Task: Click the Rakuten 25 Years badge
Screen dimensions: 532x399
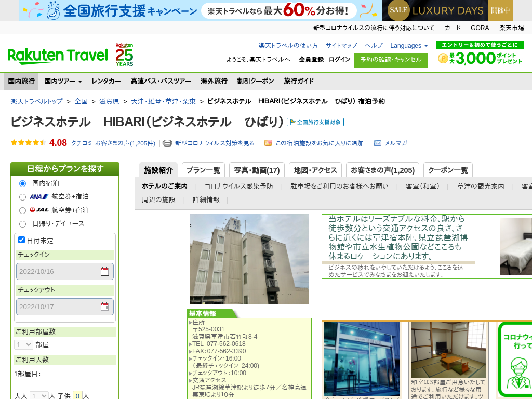Action: click(124, 55)
